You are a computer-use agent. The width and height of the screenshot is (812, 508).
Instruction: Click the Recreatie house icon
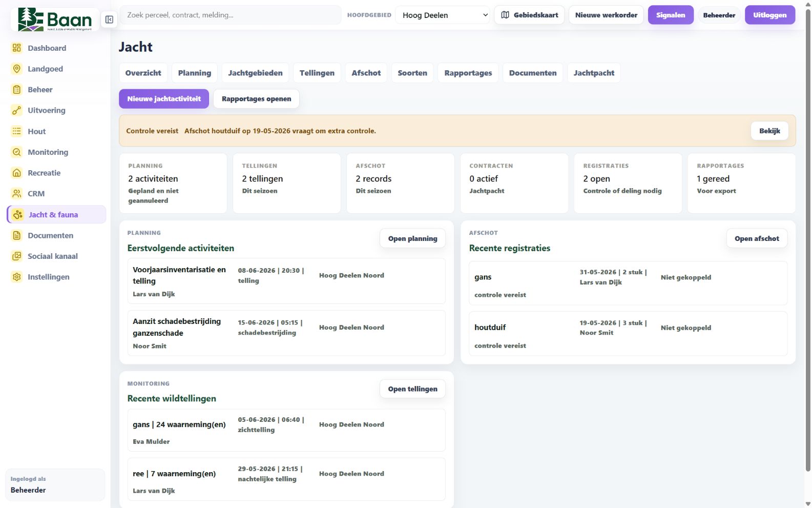(x=17, y=173)
